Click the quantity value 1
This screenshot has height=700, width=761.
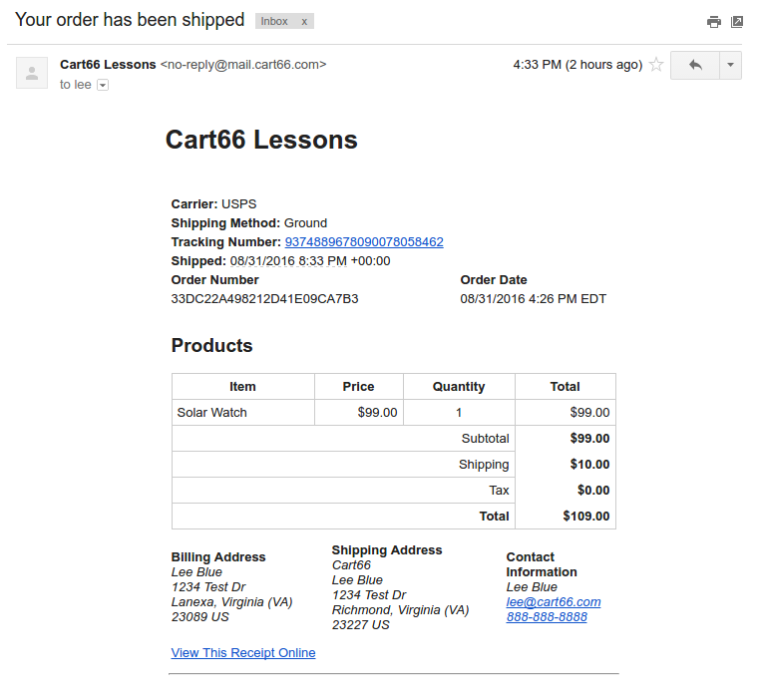(x=459, y=413)
